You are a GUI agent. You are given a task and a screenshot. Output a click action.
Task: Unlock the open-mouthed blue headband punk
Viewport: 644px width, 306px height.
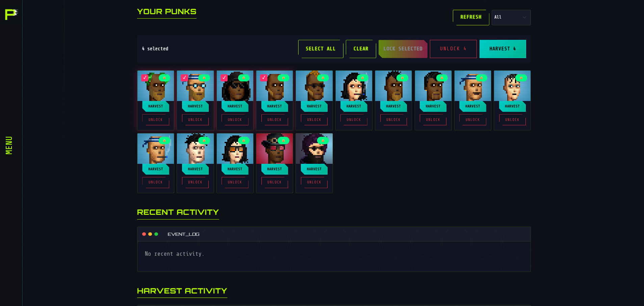tap(473, 120)
